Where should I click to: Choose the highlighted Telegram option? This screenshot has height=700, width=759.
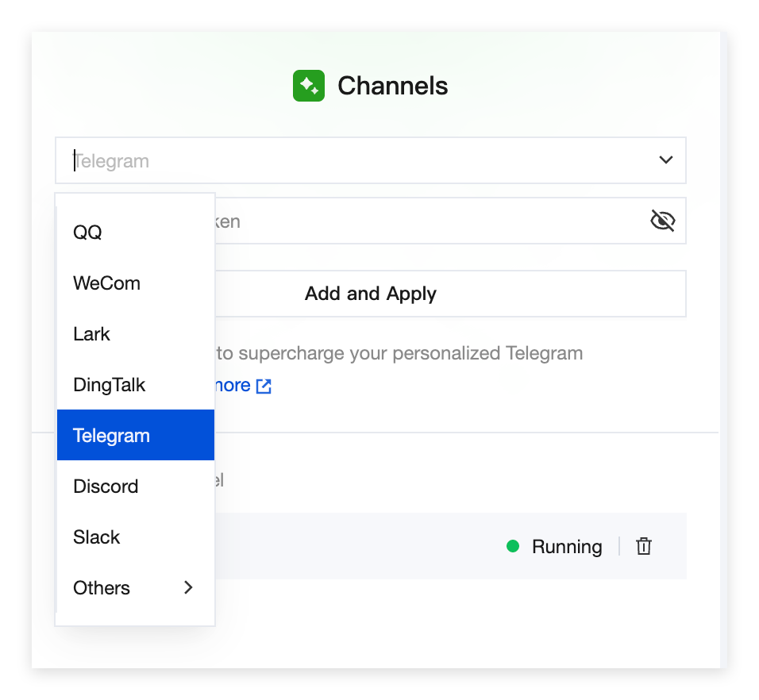(111, 436)
